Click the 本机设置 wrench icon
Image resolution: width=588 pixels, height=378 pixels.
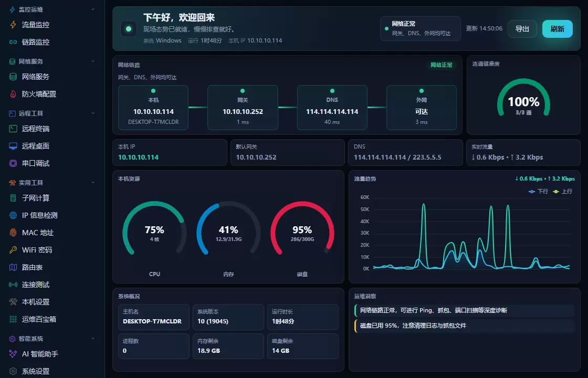point(13,301)
